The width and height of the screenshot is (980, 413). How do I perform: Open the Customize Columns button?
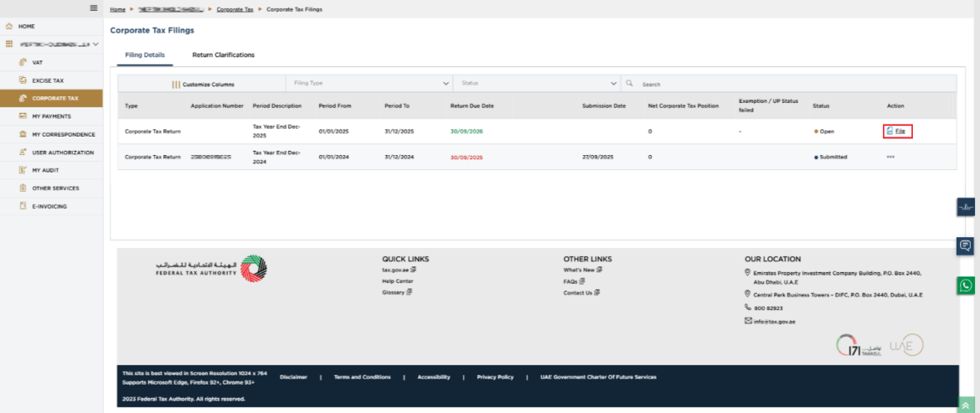coord(203,84)
